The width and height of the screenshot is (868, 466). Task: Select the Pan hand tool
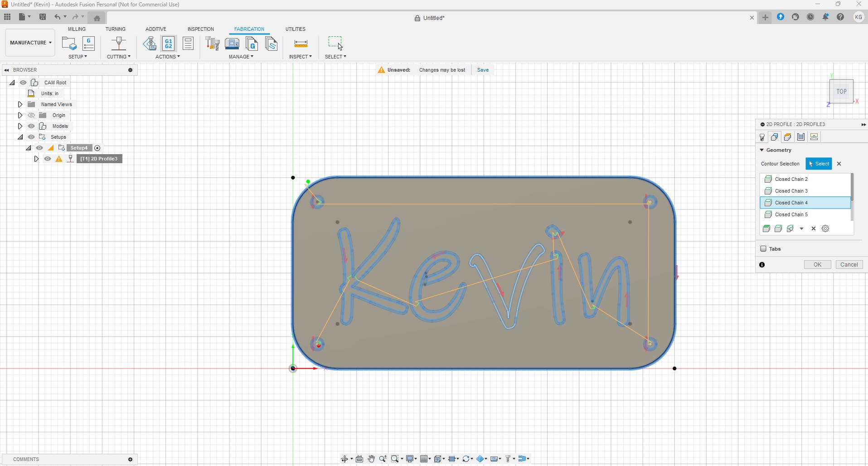pyautogui.click(x=371, y=459)
